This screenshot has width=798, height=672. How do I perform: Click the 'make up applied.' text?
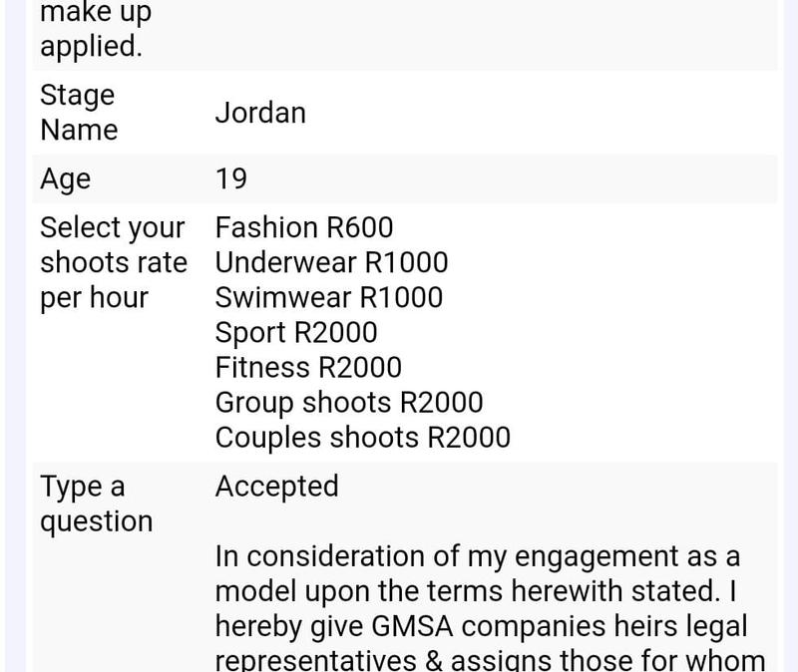coord(96,30)
